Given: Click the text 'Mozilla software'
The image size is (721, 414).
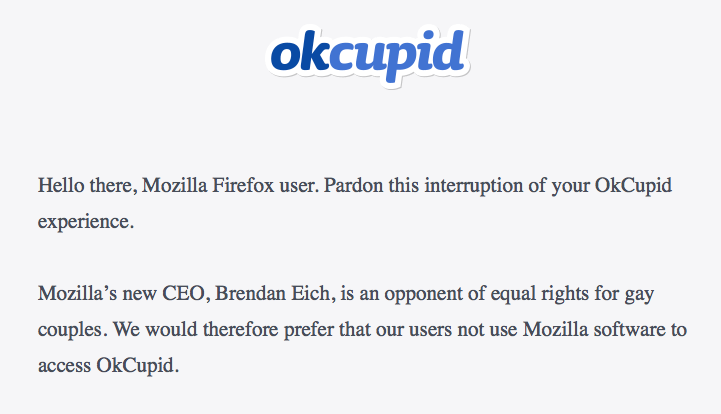Looking at the screenshot, I should (595, 329).
